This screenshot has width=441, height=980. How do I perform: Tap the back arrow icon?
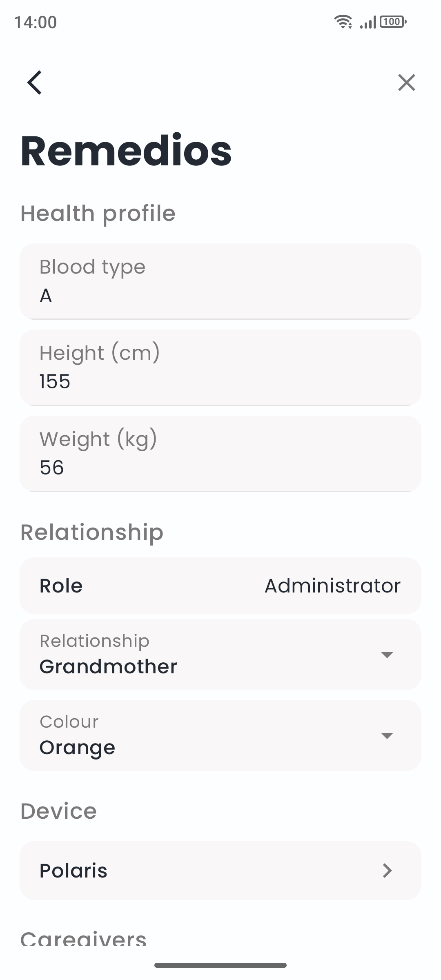(x=35, y=82)
